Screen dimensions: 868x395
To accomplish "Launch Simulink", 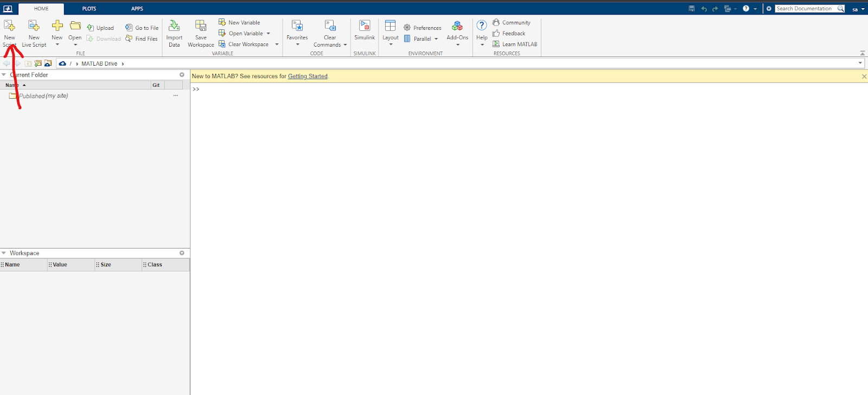I will coord(365,30).
